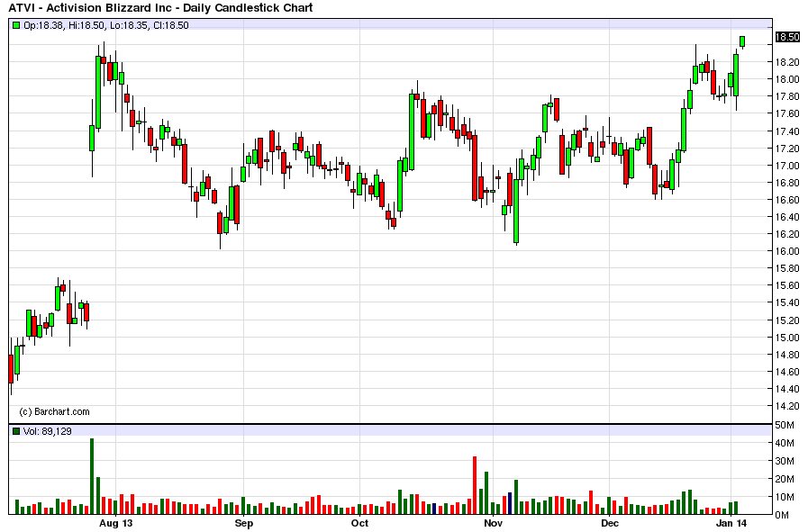Click the 0M volume axis label
Screen dimensions: 808x532
tap(781, 515)
